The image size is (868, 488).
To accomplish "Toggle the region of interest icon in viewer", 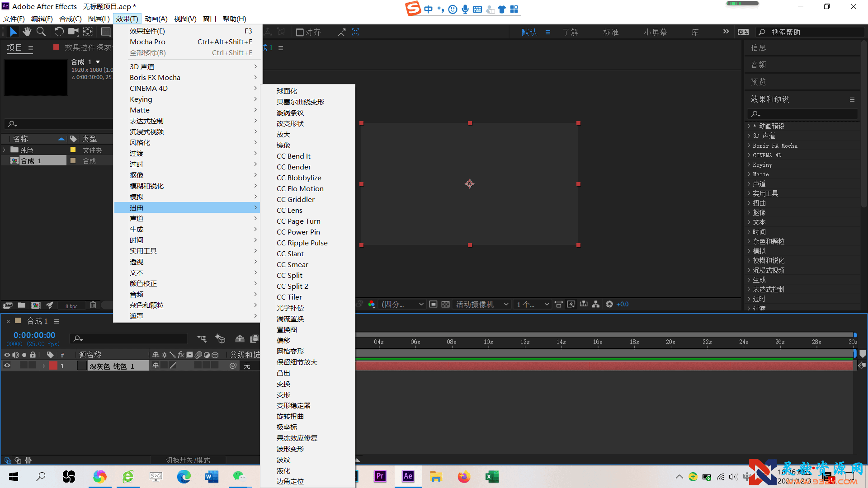I will [433, 304].
